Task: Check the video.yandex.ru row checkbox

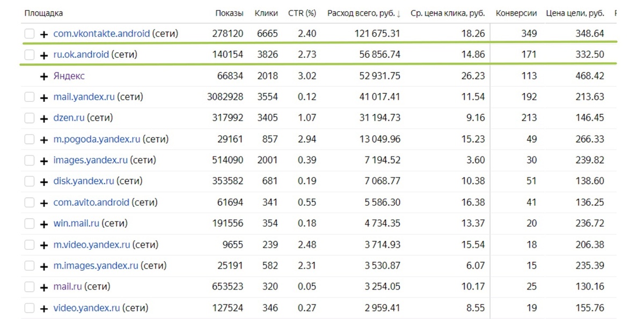Action: [30, 308]
